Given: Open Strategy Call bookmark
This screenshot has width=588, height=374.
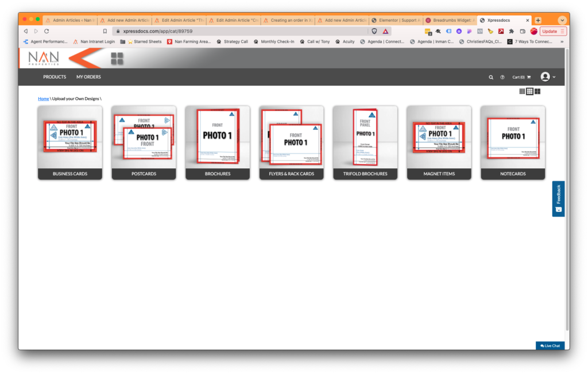Looking at the screenshot, I should pos(233,41).
